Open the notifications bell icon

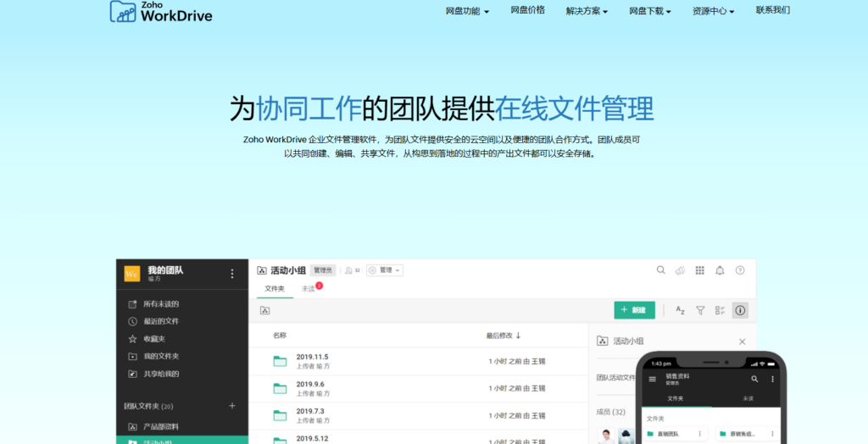(x=720, y=270)
